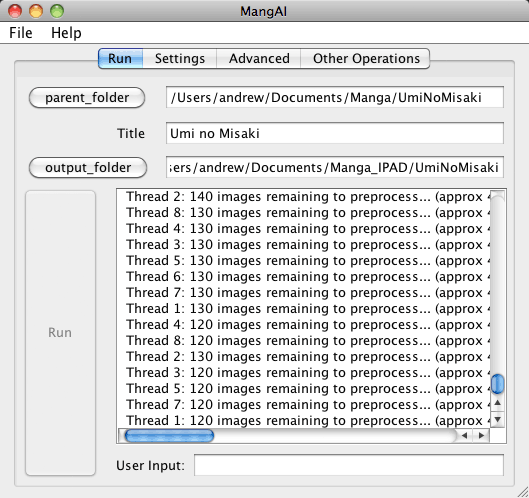
Task: Click the log scroll left arrow
Action: tap(465, 436)
